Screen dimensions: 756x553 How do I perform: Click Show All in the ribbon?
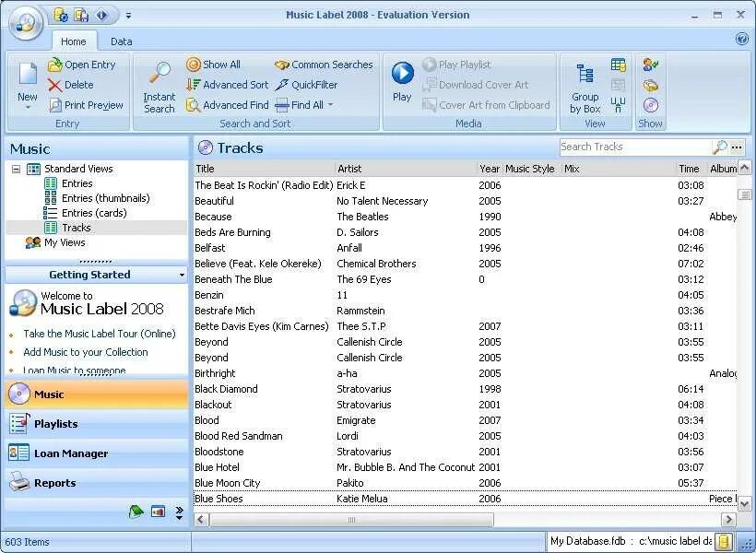(213, 65)
